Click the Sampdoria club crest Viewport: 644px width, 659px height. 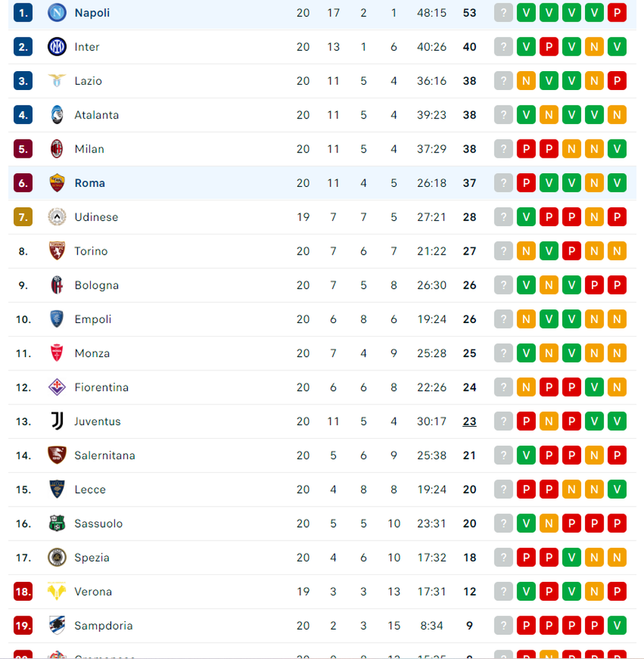tap(57, 625)
